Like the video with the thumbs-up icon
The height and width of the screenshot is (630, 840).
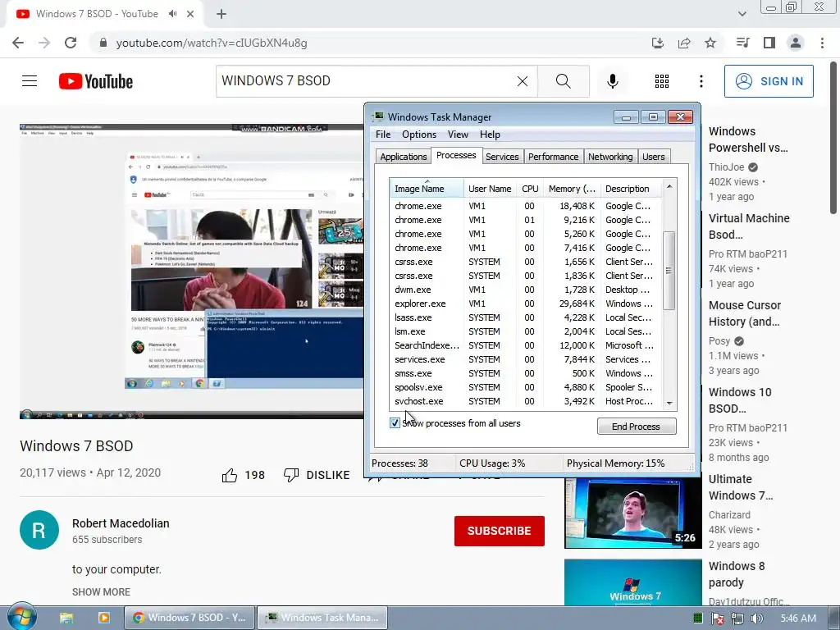click(x=230, y=475)
